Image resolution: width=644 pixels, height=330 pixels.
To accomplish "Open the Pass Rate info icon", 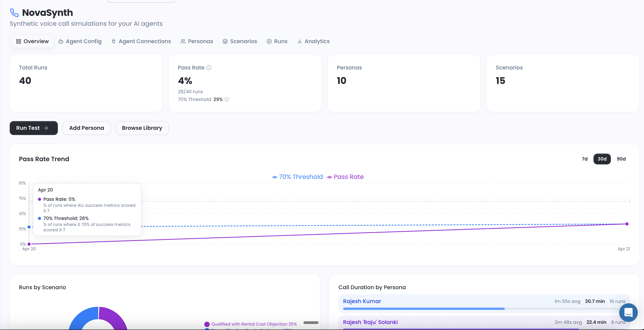I will (x=209, y=68).
